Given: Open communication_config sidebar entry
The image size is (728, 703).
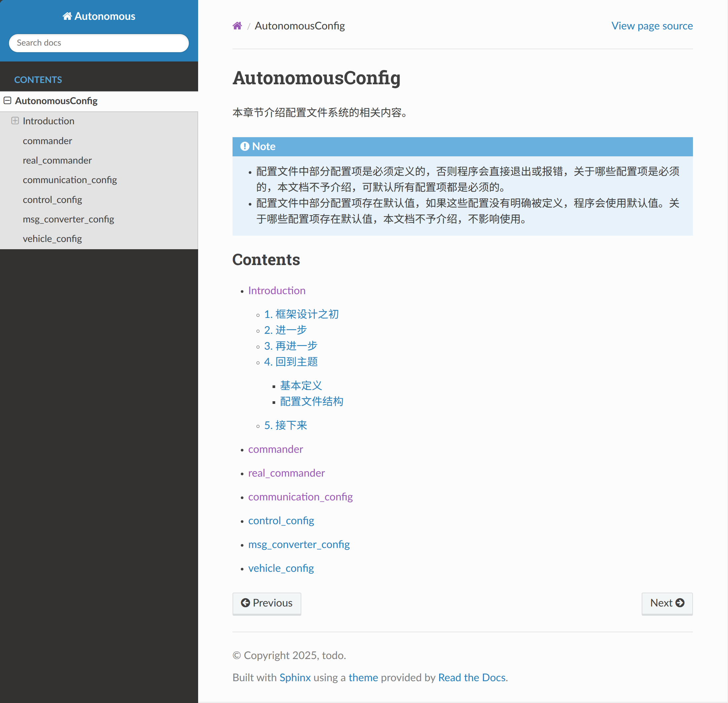Looking at the screenshot, I should tap(69, 180).
